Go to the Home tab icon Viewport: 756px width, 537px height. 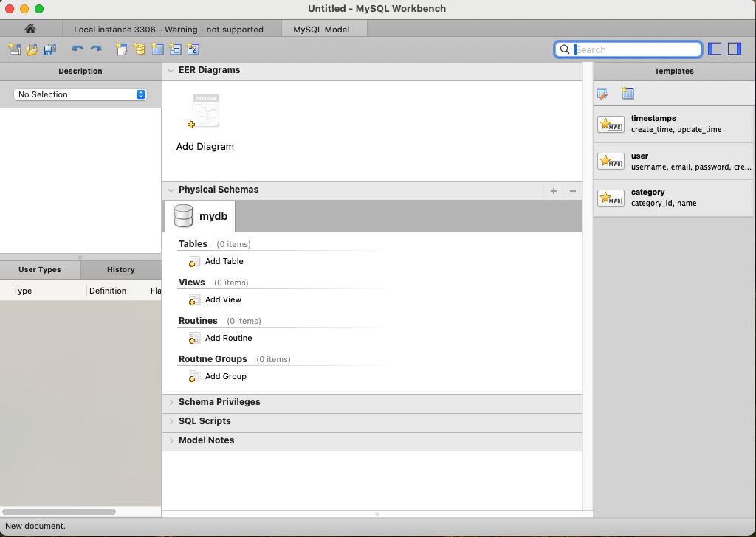point(30,29)
